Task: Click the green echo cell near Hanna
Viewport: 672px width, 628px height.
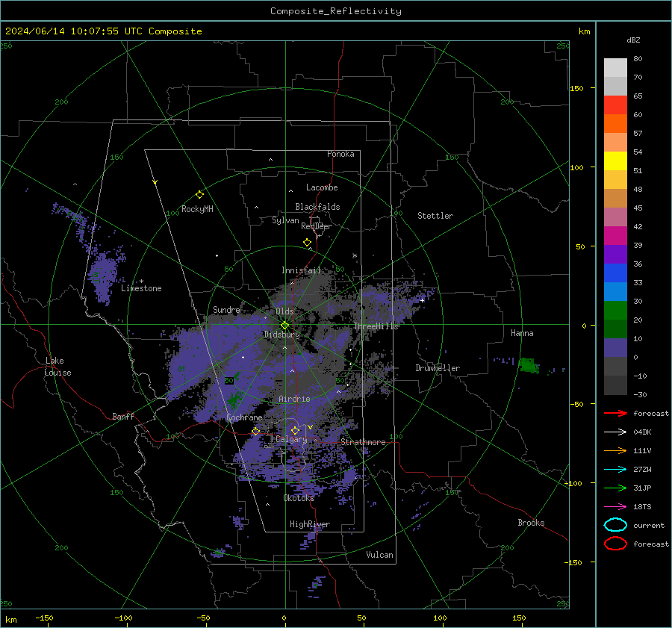Action: click(x=529, y=365)
